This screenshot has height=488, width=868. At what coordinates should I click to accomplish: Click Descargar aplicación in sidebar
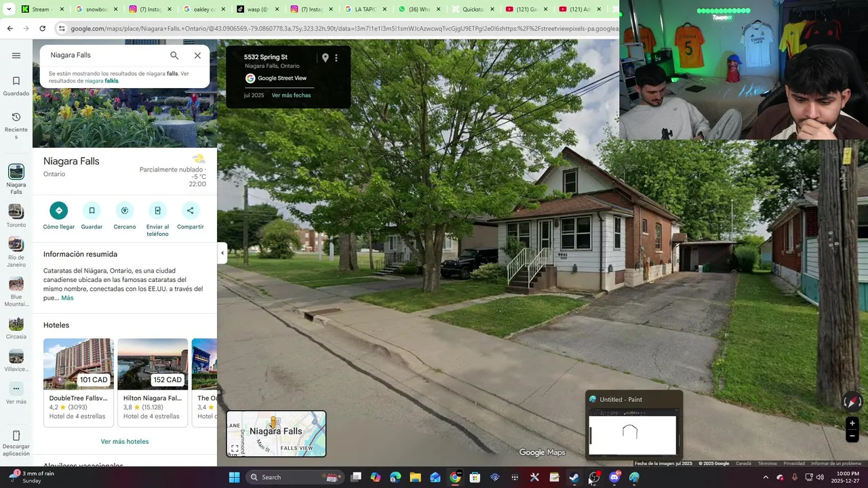point(16,443)
